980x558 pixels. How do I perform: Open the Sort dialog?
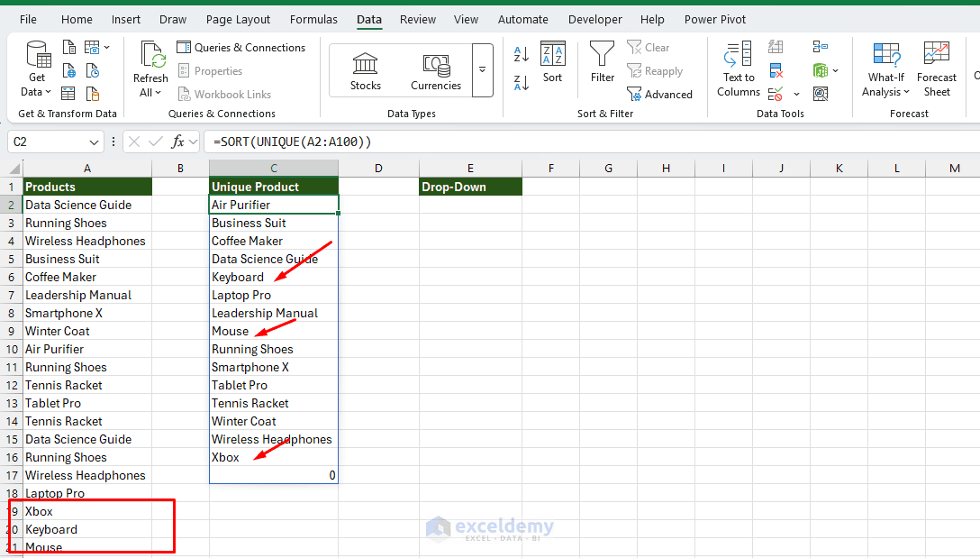tap(552, 62)
